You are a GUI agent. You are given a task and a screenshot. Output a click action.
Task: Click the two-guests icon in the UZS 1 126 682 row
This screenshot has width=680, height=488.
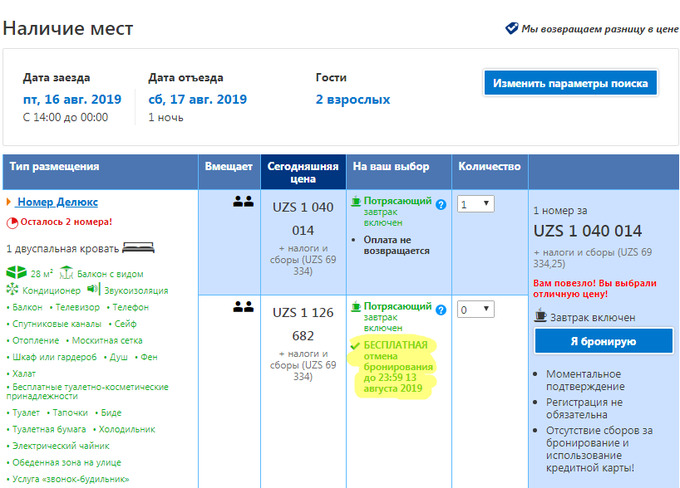(x=243, y=307)
